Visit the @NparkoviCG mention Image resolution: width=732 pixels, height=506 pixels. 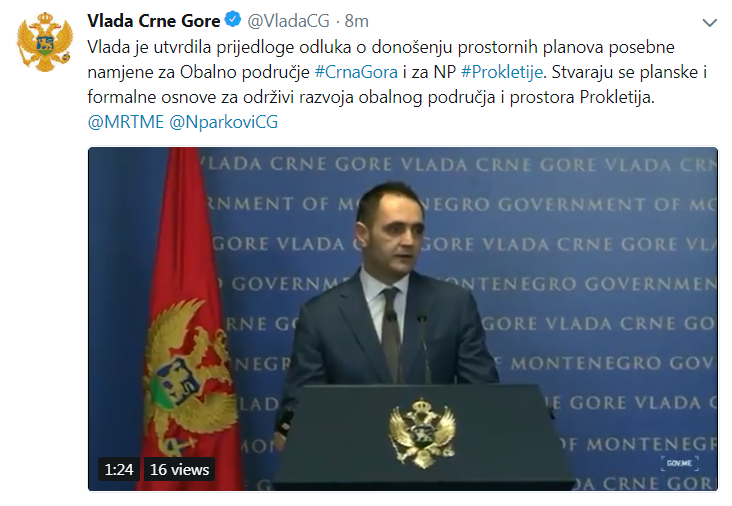[224, 122]
